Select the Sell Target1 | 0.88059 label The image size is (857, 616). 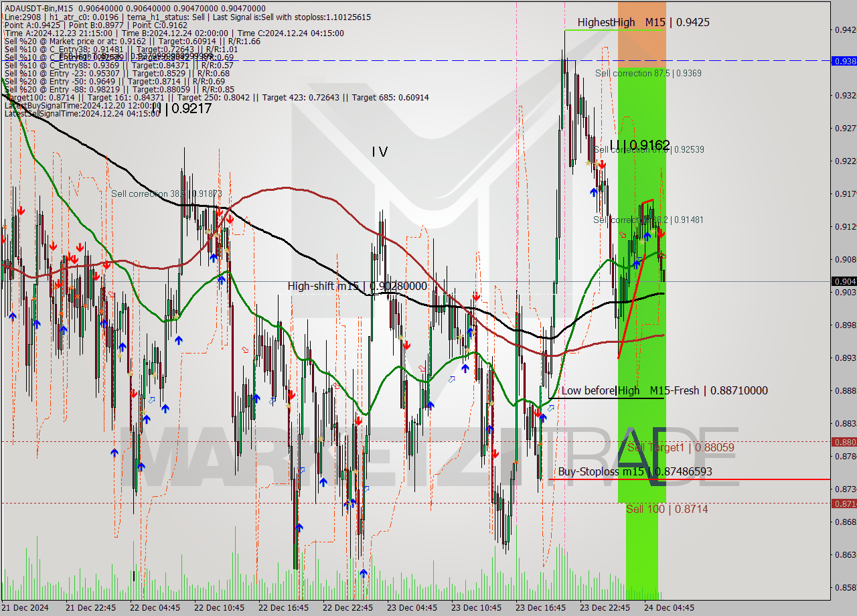point(680,447)
